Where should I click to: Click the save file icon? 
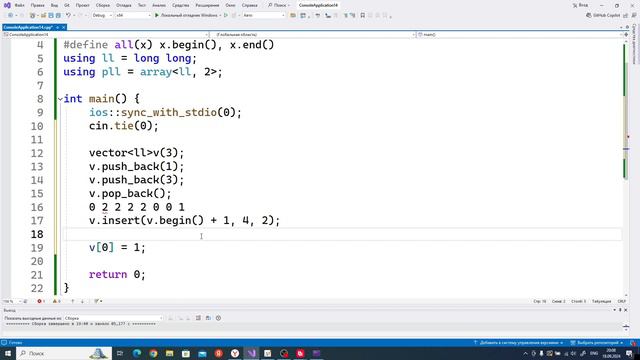pos(51,15)
